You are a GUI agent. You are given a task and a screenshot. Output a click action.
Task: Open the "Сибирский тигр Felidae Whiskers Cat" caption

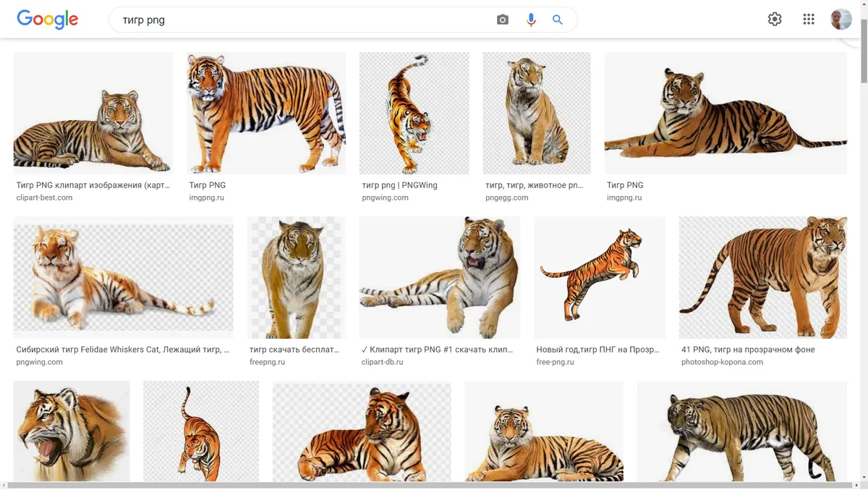click(x=123, y=350)
